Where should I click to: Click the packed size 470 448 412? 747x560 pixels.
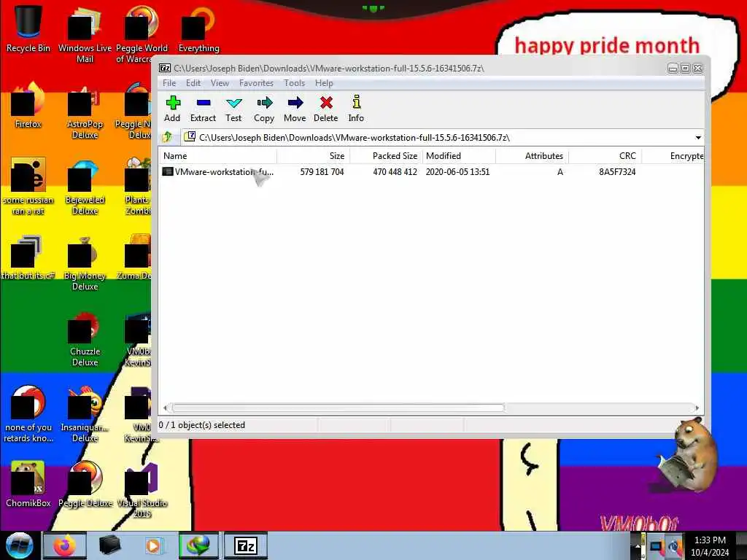[395, 172]
